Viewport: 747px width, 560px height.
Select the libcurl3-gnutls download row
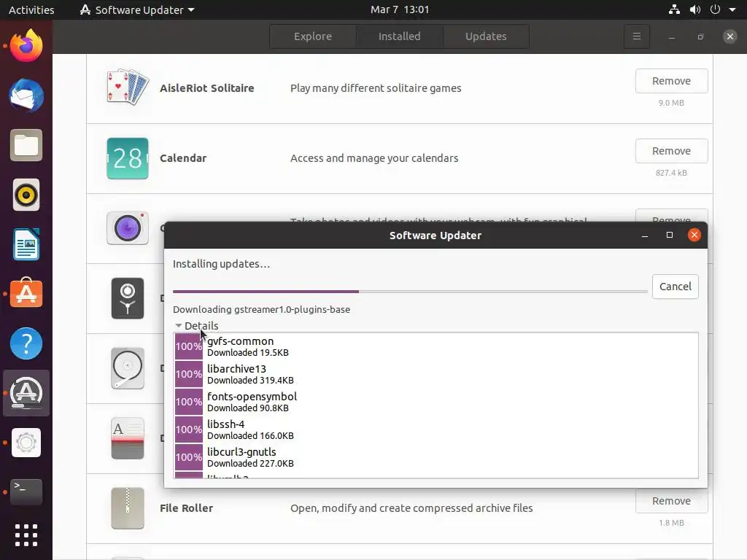click(x=436, y=457)
